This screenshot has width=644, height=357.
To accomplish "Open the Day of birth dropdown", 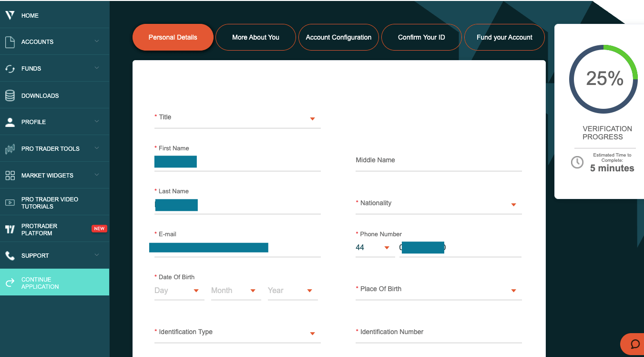I will tap(179, 291).
